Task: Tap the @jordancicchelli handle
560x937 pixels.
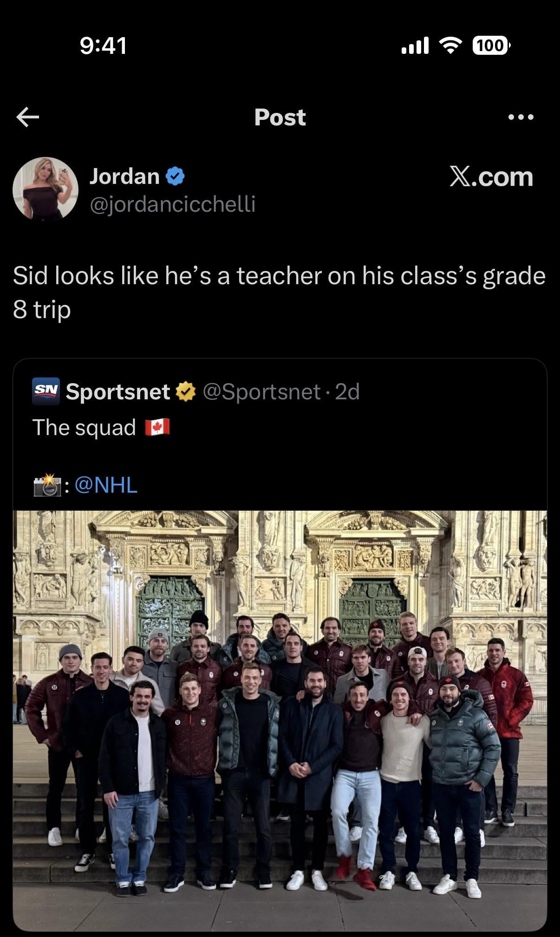Action: pyautogui.click(x=172, y=204)
